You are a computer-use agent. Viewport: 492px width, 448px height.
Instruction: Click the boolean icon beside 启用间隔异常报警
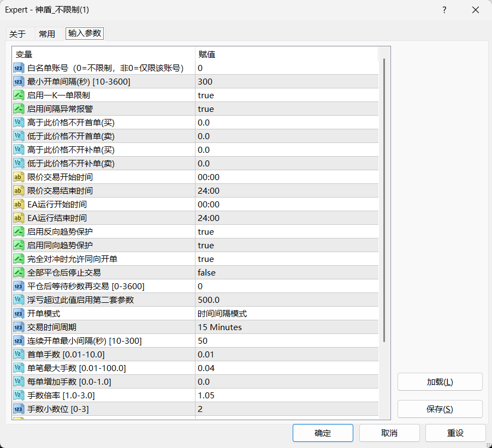19,109
